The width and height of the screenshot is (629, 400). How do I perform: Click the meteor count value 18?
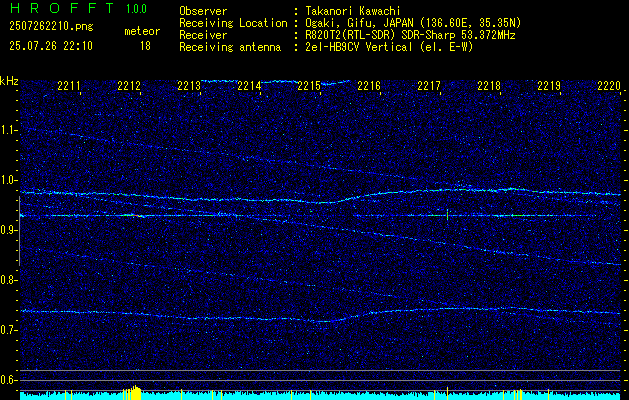tap(145, 46)
